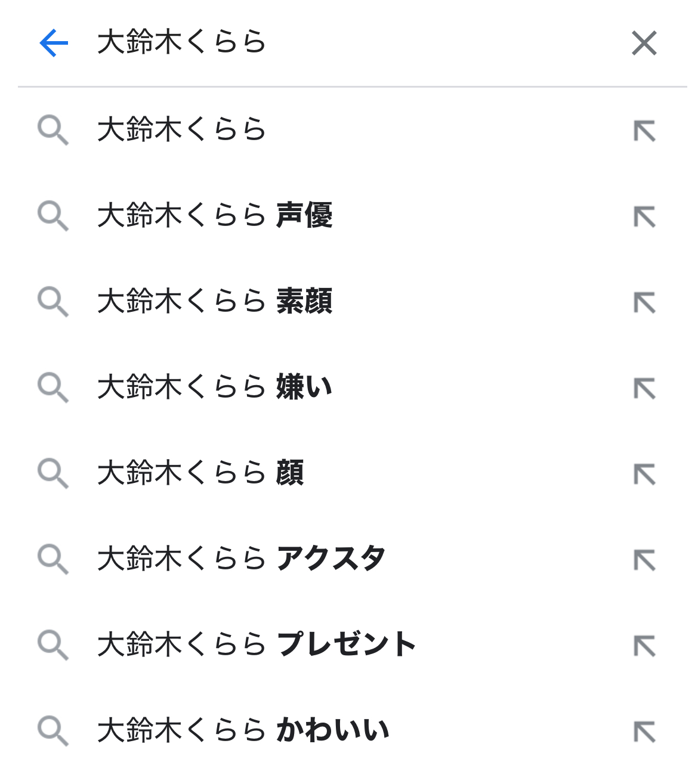Hit the arrow icon next to かわいい

[x=644, y=732]
